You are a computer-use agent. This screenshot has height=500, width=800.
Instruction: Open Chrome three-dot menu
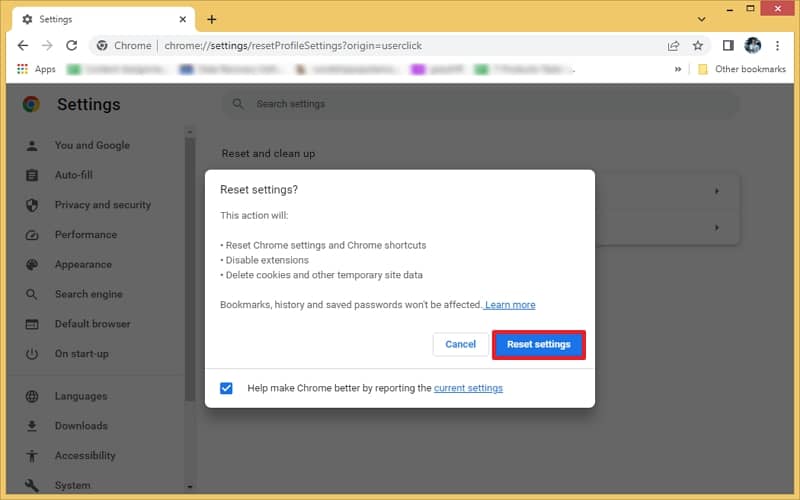pyautogui.click(x=778, y=45)
